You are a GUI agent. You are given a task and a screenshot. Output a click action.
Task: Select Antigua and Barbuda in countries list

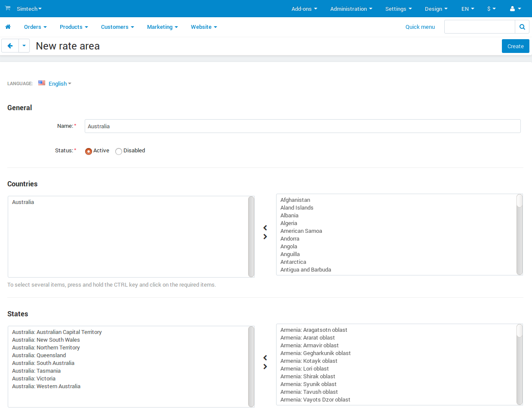306,269
